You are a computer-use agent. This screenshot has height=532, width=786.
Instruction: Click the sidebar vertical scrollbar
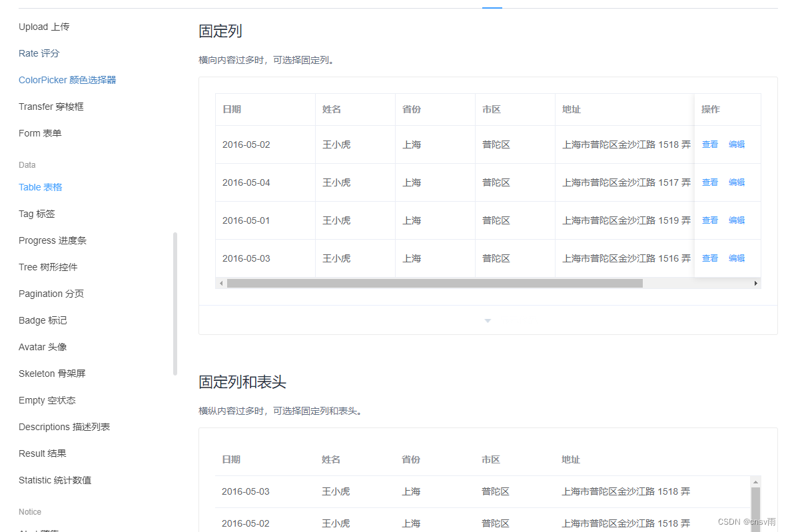pos(175,304)
